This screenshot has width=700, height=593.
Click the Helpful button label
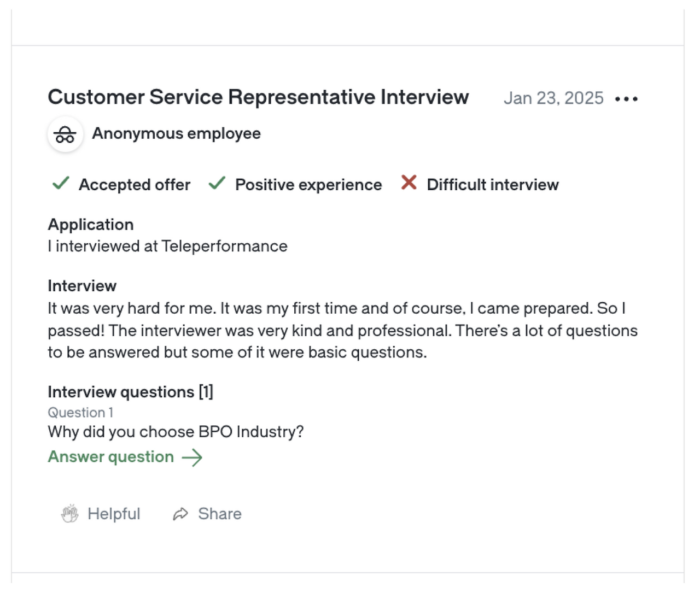114,514
